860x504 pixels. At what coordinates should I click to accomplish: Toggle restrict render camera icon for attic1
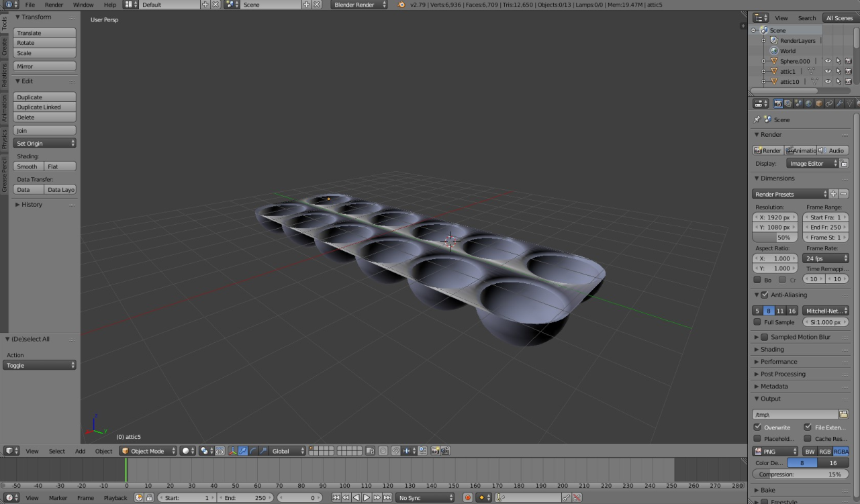coord(849,71)
